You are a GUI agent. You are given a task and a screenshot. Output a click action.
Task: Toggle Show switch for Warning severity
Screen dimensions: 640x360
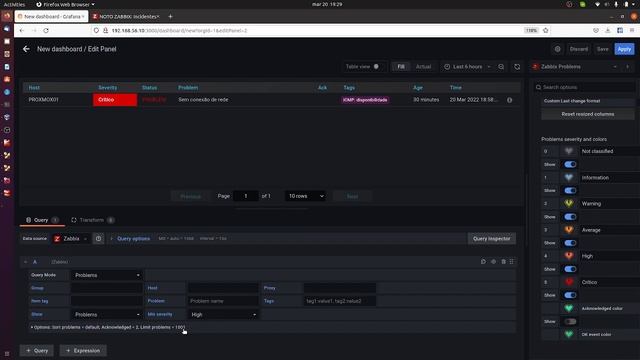570,217
